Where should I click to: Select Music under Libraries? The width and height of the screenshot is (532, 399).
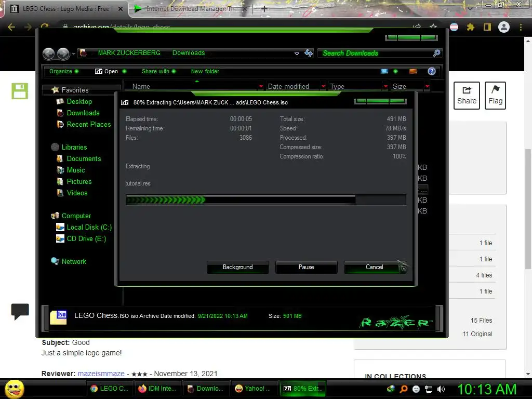point(76,170)
